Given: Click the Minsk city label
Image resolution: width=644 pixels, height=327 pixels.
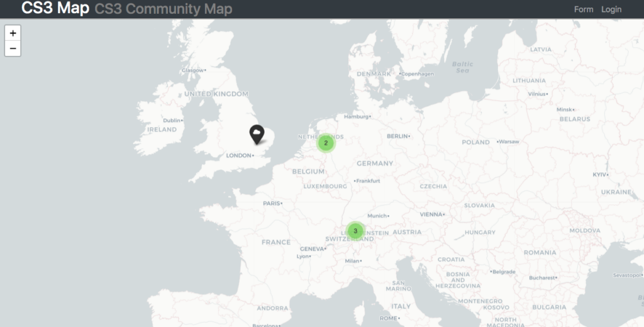Looking at the screenshot, I should (564, 109).
